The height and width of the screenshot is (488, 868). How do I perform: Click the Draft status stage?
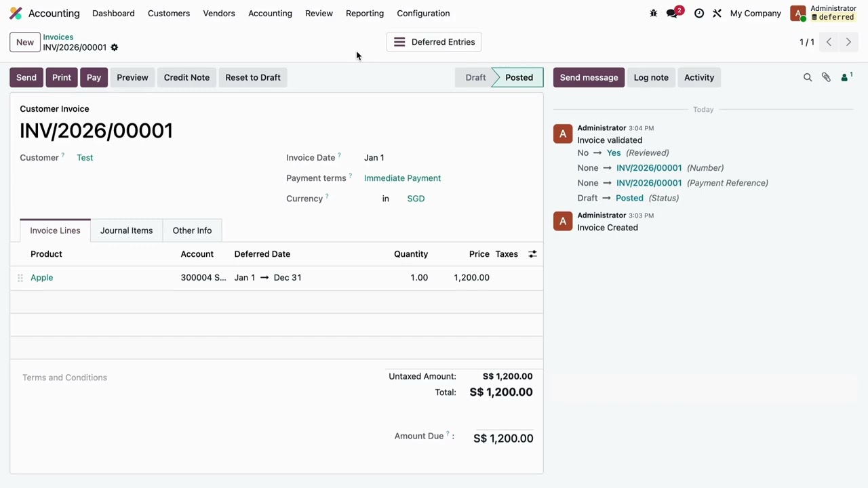coord(475,77)
